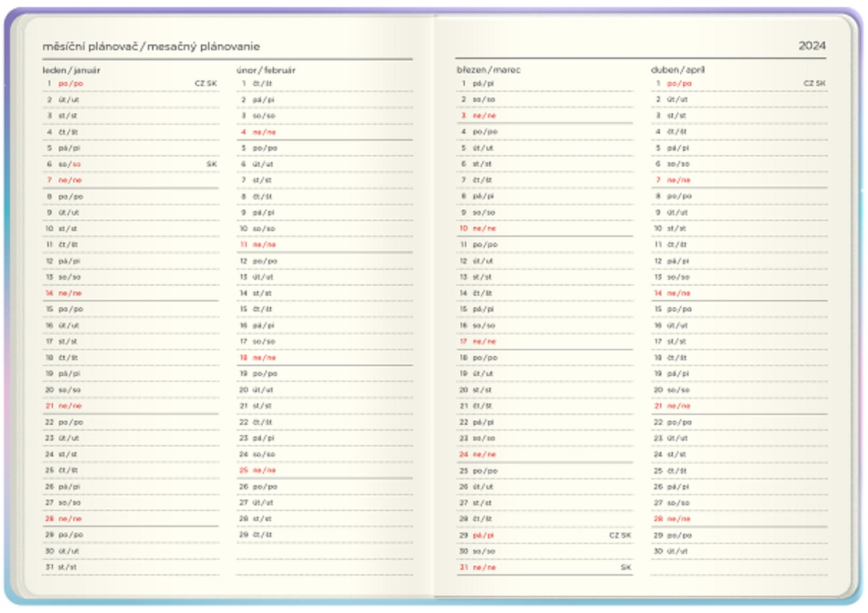This screenshot has height=613, width=868.
Task: Select the red 14 ne/ne row in January
Action: [131, 293]
